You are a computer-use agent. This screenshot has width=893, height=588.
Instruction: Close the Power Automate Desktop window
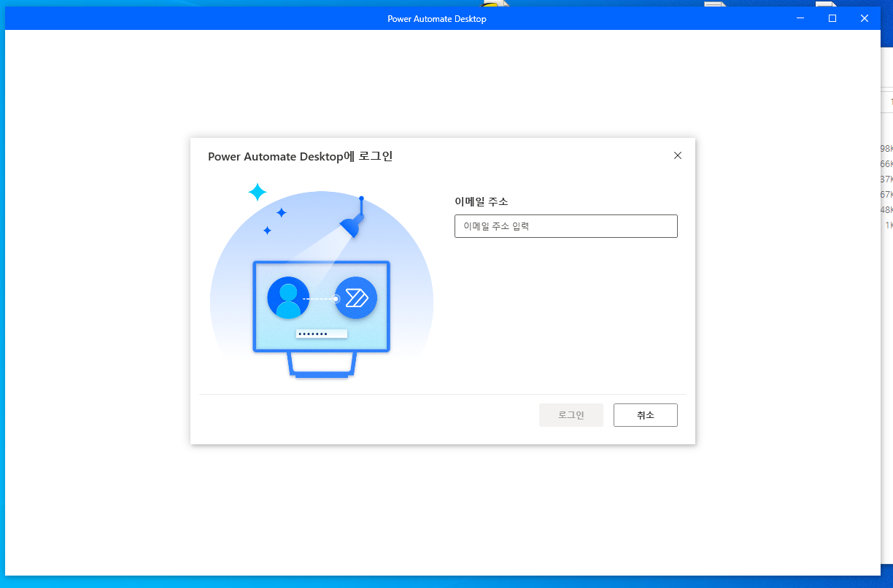(x=865, y=18)
